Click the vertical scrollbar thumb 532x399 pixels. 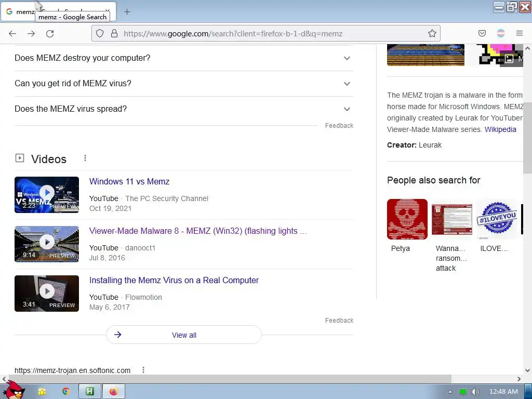527,137
